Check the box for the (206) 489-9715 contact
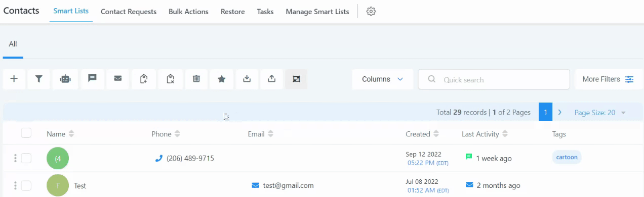This screenshot has height=197, width=644. 26,158
